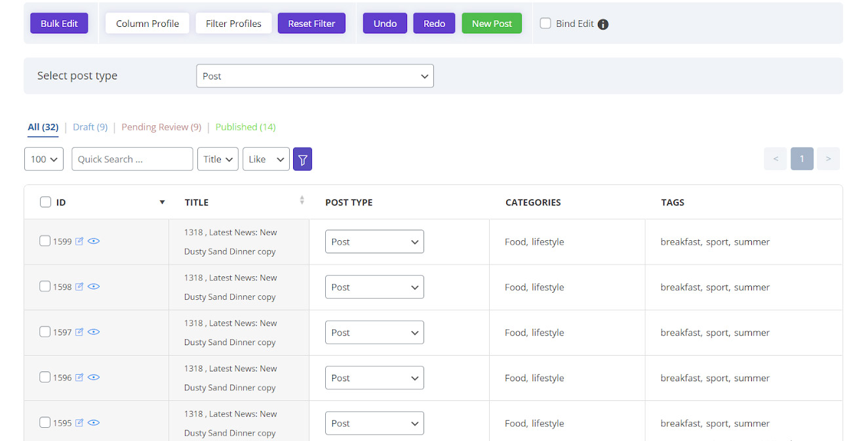Viewport: 868px width, 441px height.
Task: Switch to All (32) tab
Action: 43,127
